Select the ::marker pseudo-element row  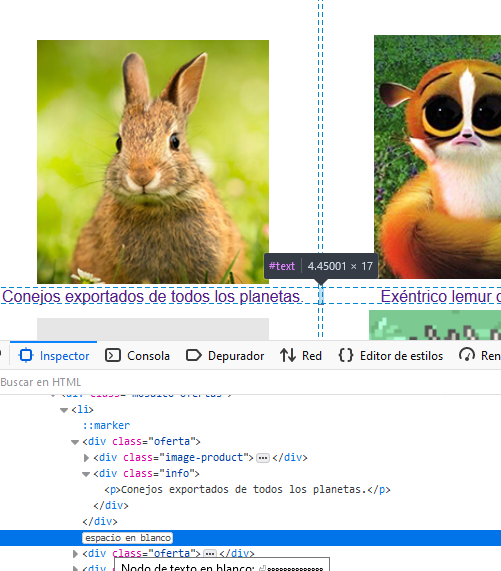tap(106, 425)
